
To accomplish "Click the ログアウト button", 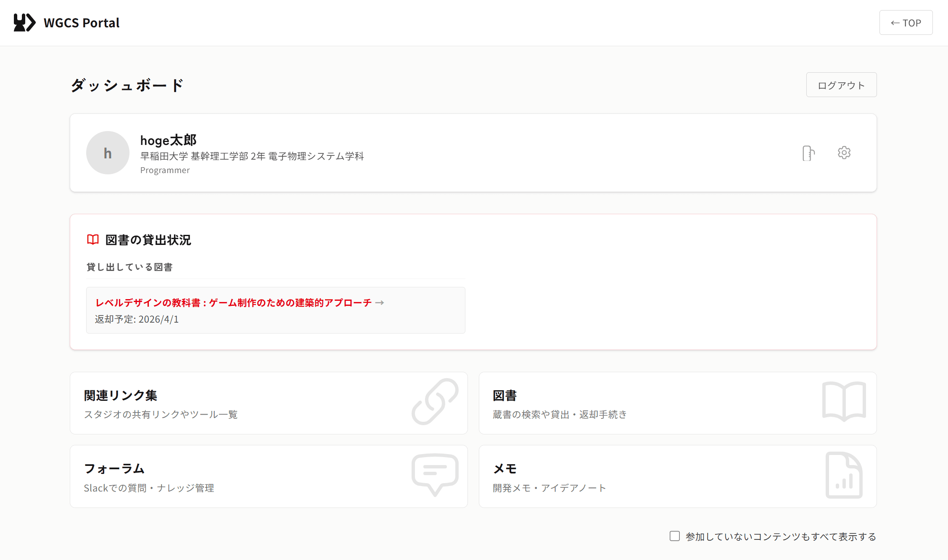I will 841,84.
